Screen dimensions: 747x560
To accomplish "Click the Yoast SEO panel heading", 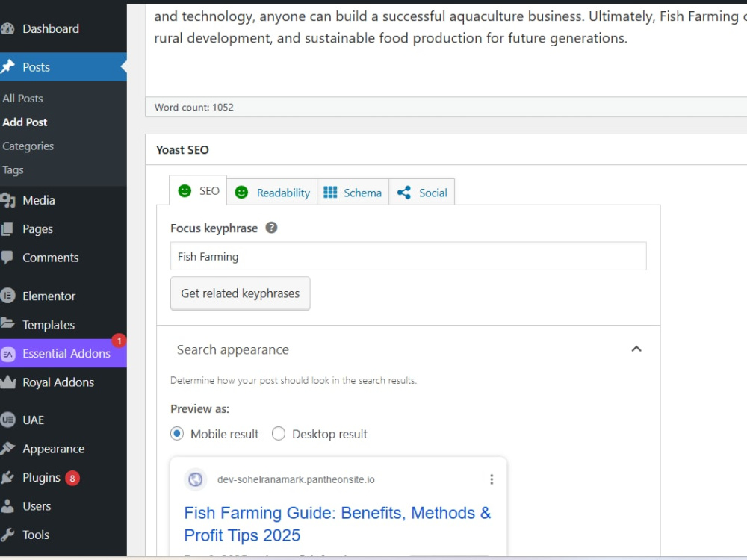I will point(182,150).
